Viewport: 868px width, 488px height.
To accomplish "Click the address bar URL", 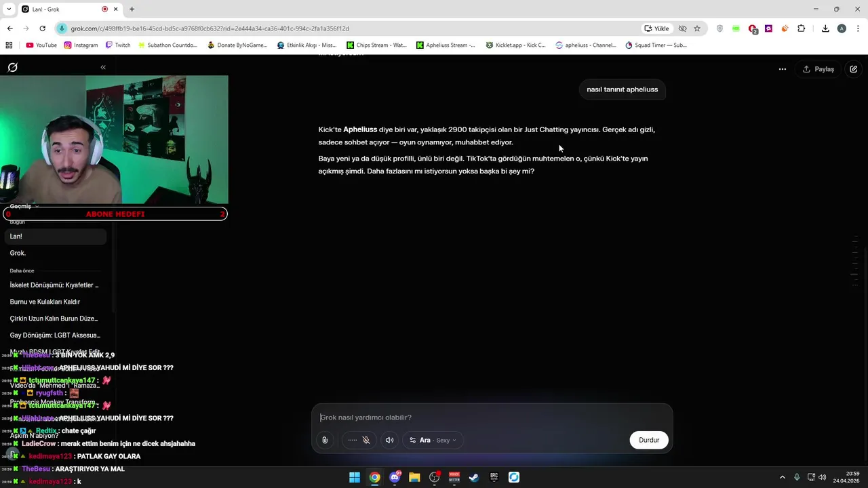I will (x=210, y=28).
